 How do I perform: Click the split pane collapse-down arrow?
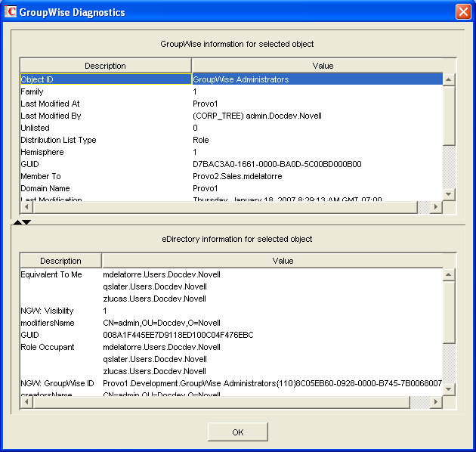[26, 222]
